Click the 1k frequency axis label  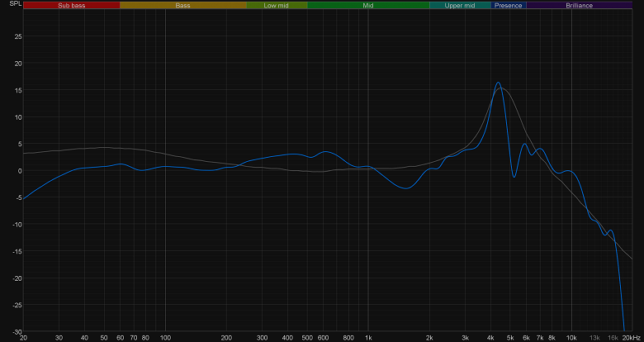[368, 338]
